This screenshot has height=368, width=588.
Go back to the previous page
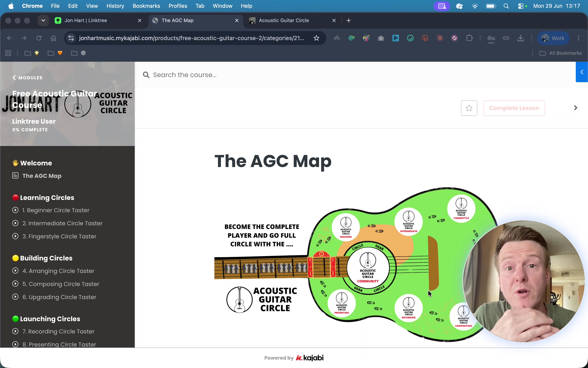pyautogui.click(x=9, y=38)
